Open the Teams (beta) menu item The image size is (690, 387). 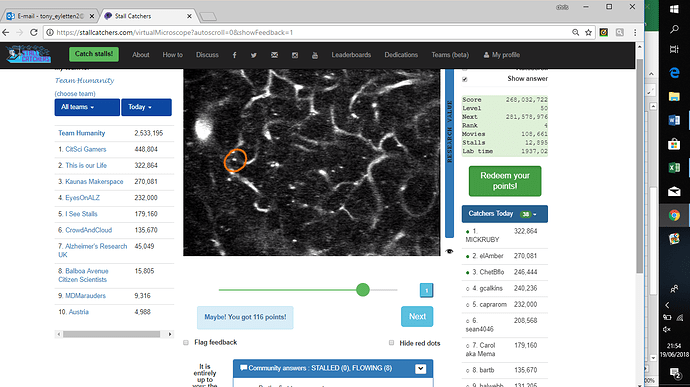click(x=450, y=55)
